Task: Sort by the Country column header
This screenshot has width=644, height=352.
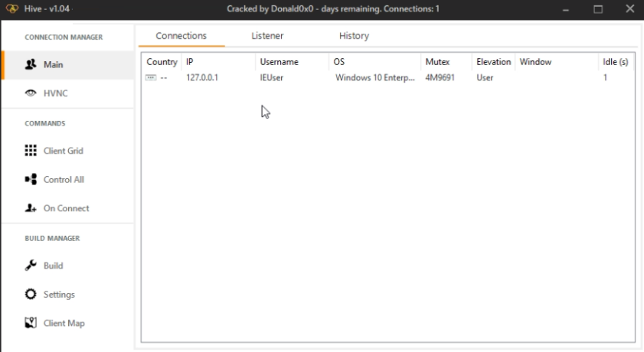Action: (x=162, y=62)
